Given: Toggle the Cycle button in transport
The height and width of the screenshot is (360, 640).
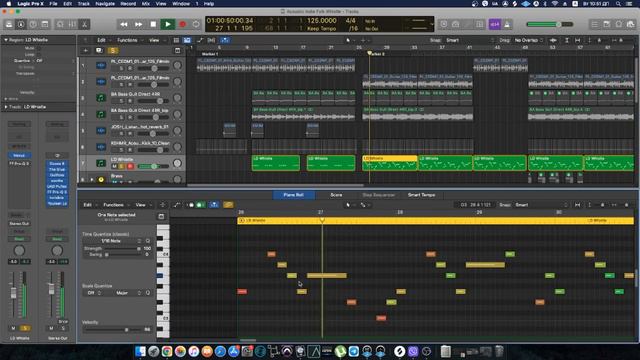Looking at the screenshot, I should [x=196, y=24].
